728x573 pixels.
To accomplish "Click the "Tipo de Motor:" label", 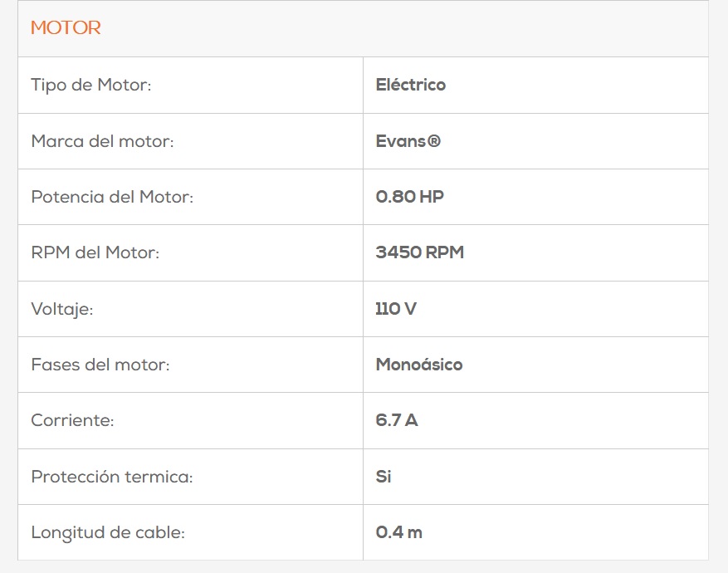I will [91, 85].
